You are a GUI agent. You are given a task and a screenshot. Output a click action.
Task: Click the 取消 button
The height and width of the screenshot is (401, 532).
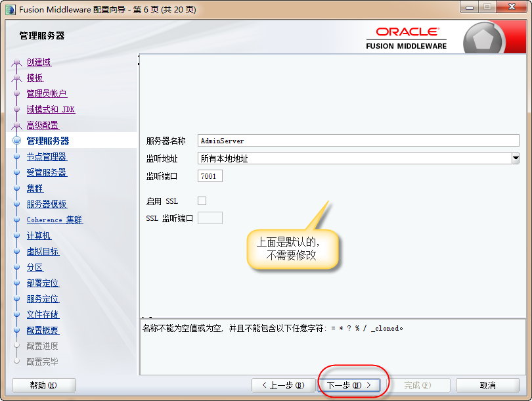[487, 385]
